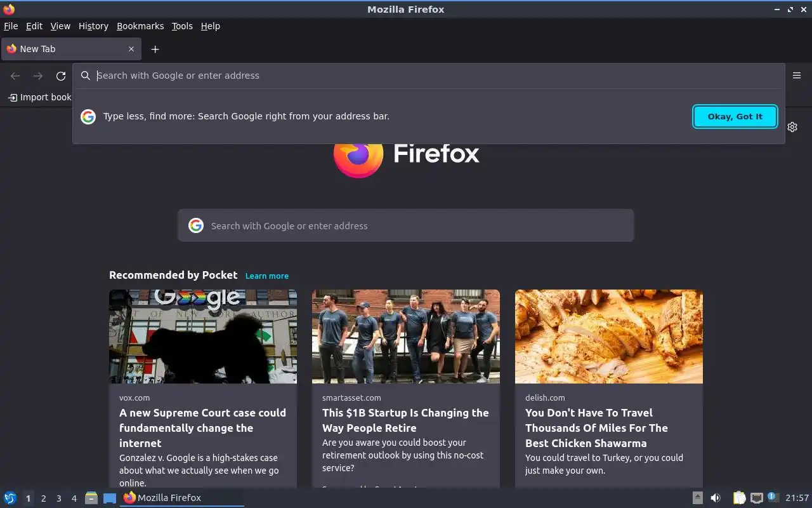Switch to workspace 3
The height and width of the screenshot is (508, 812).
tap(58, 498)
